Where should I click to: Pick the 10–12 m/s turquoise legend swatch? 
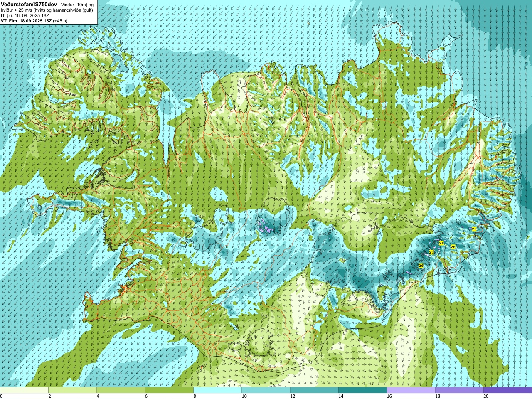tap(266, 390)
